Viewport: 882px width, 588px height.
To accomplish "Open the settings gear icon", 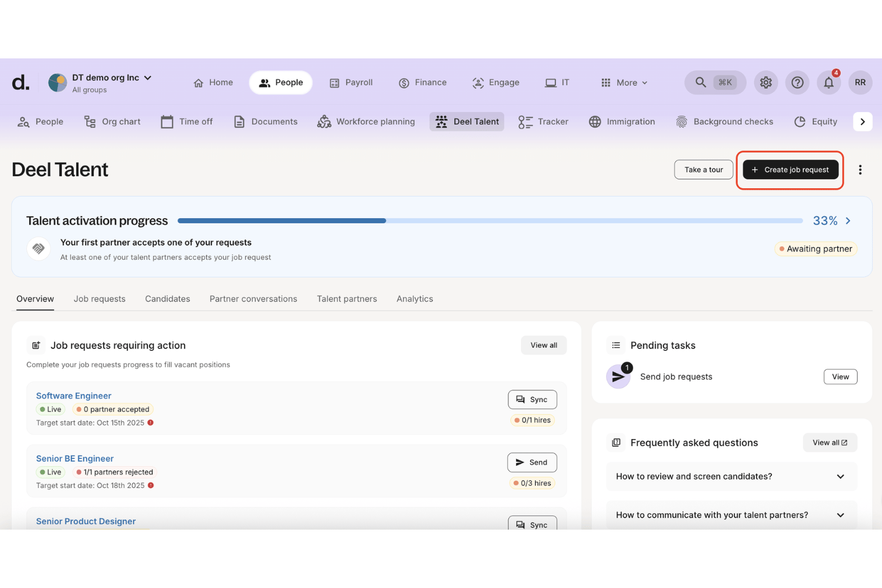I will point(766,82).
